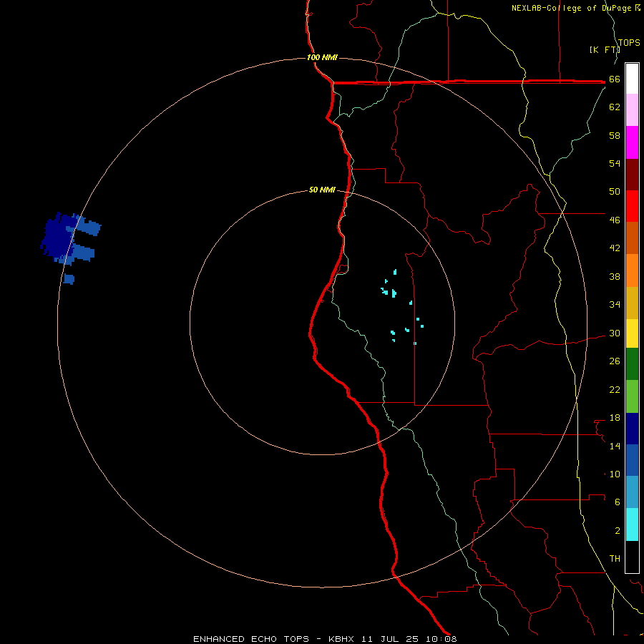
Task: Click the magenta 58 kft legend swatch
Action: pyautogui.click(x=632, y=142)
